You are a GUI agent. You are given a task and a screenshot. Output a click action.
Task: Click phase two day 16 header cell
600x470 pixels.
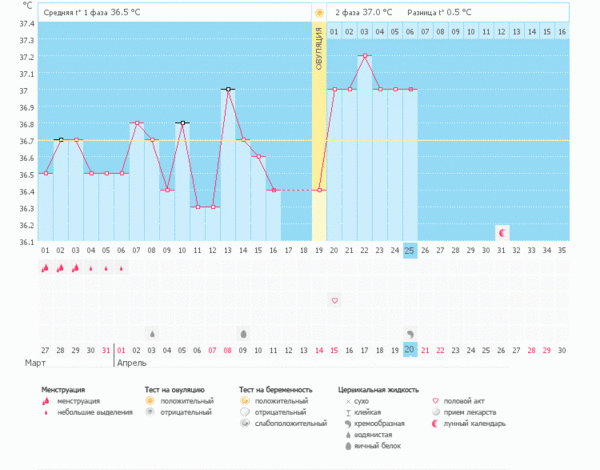pos(562,32)
